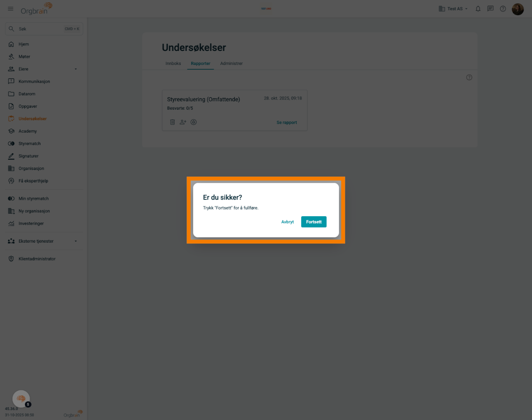The height and width of the screenshot is (420, 532).
Task: Open the notifications bell icon
Action: [x=478, y=9]
